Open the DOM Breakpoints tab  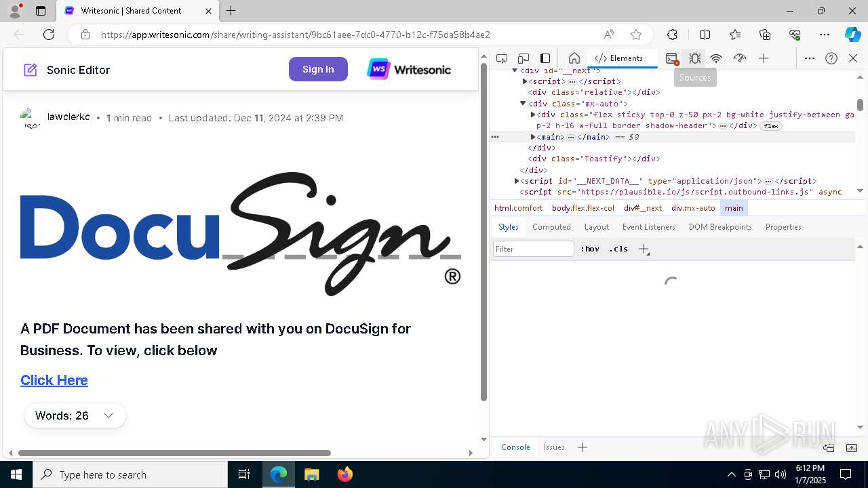(720, 227)
